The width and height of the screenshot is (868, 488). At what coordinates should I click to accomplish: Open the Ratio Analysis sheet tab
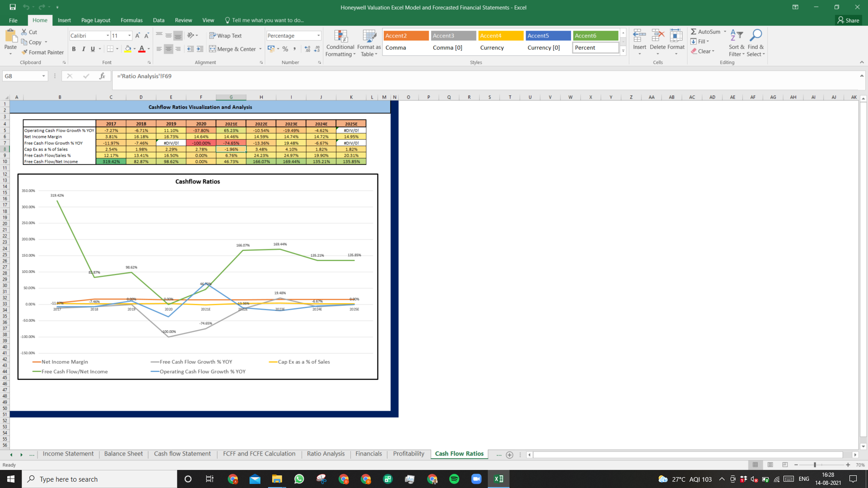tap(325, 454)
